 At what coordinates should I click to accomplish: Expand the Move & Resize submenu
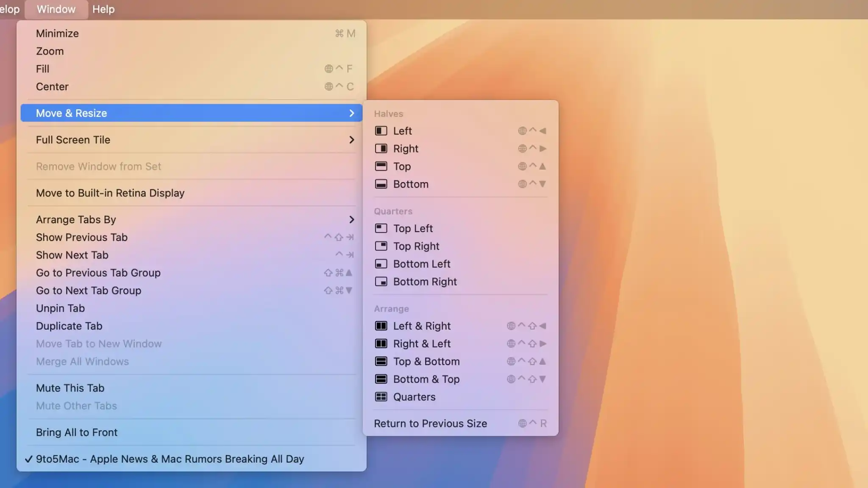(x=192, y=113)
